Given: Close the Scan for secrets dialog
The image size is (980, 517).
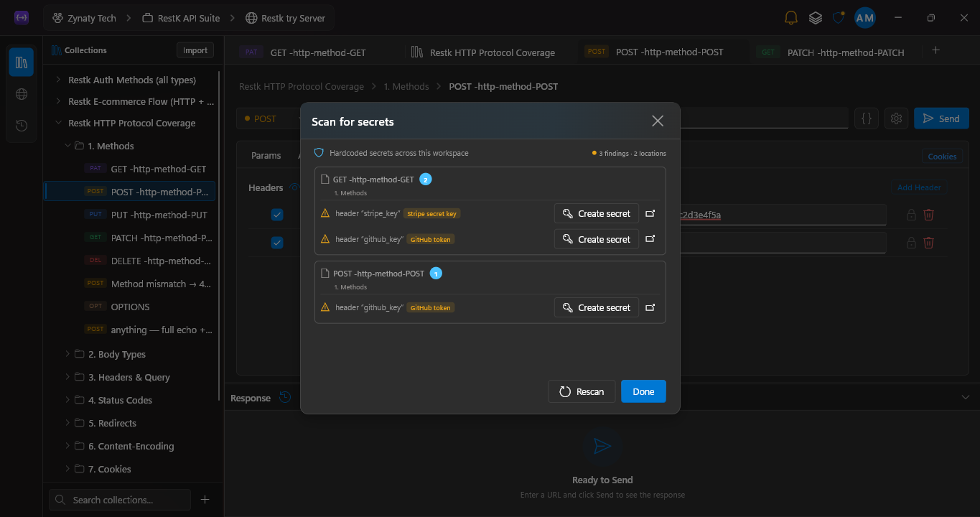Looking at the screenshot, I should click(658, 121).
